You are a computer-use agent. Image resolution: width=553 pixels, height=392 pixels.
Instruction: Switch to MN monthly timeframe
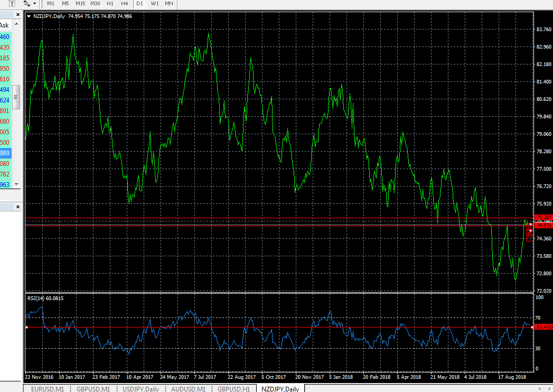pyautogui.click(x=169, y=4)
